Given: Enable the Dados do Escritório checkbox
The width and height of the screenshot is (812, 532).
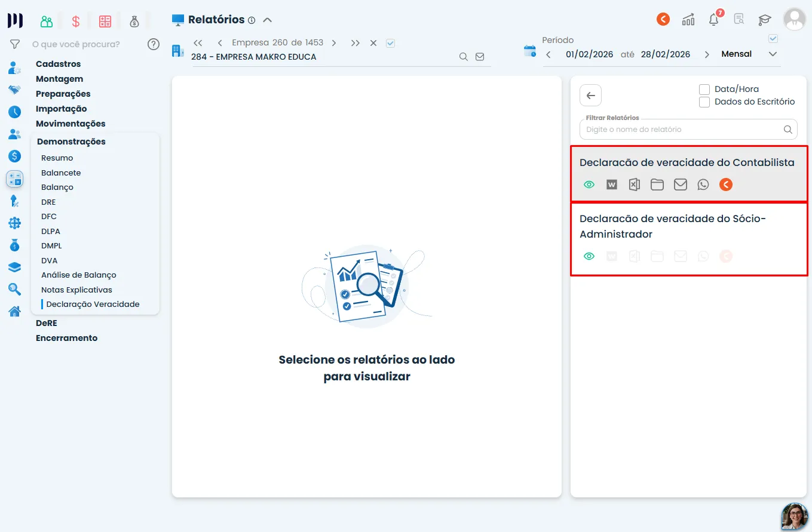Looking at the screenshot, I should [x=704, y=102].
